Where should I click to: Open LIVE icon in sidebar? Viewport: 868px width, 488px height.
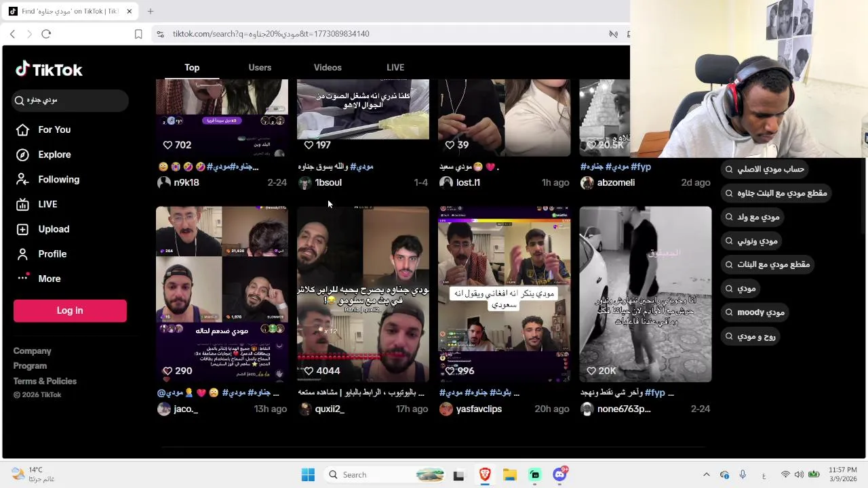pos(22,204)
